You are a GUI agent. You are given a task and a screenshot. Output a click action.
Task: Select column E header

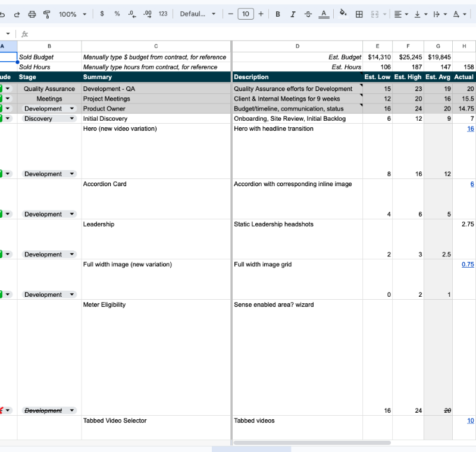click(x=377, y=46)
